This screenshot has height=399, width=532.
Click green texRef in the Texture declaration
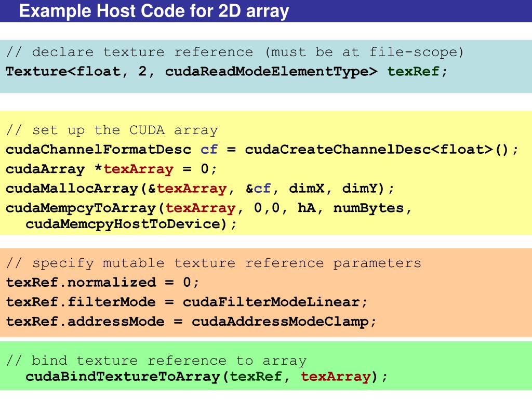(414, 72)
